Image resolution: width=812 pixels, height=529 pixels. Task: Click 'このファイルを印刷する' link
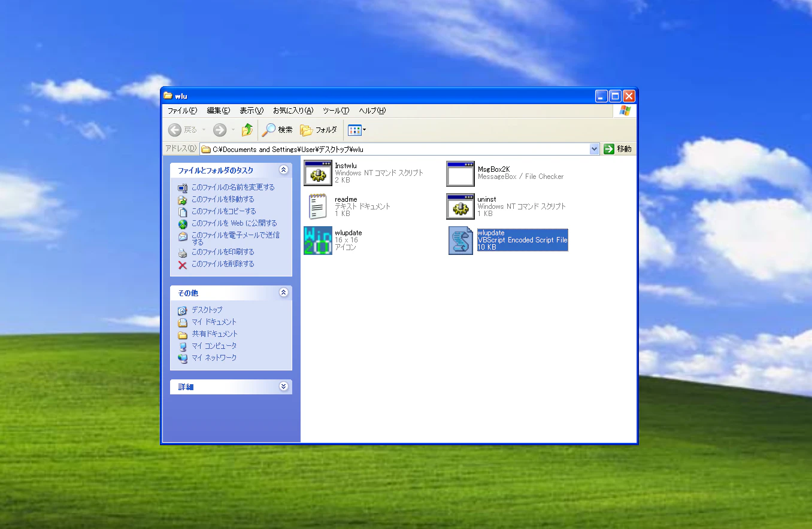pos(223,252)
